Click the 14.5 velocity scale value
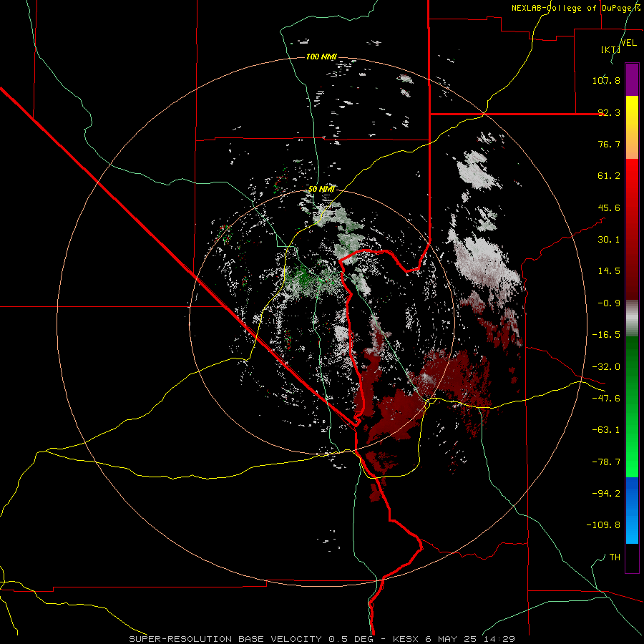Image resolution: width=644 pixels, height=644 pixels. coord(609,271)
